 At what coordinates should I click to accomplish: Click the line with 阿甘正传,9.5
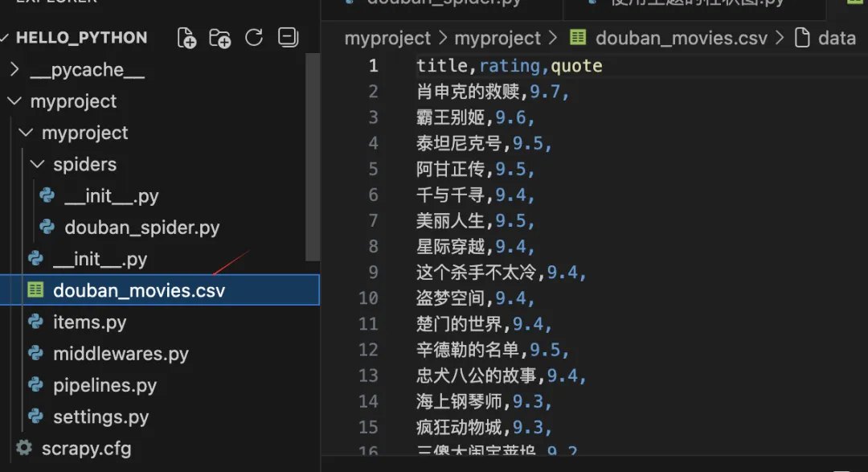[476, 169]
